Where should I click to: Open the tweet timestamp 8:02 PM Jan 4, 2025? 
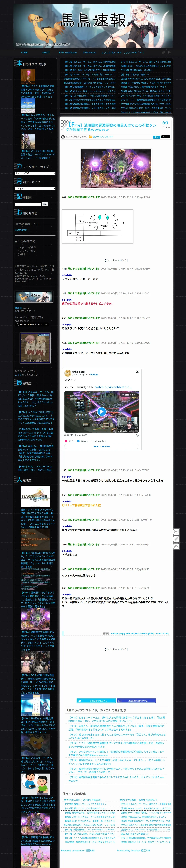tap(76, 435)
